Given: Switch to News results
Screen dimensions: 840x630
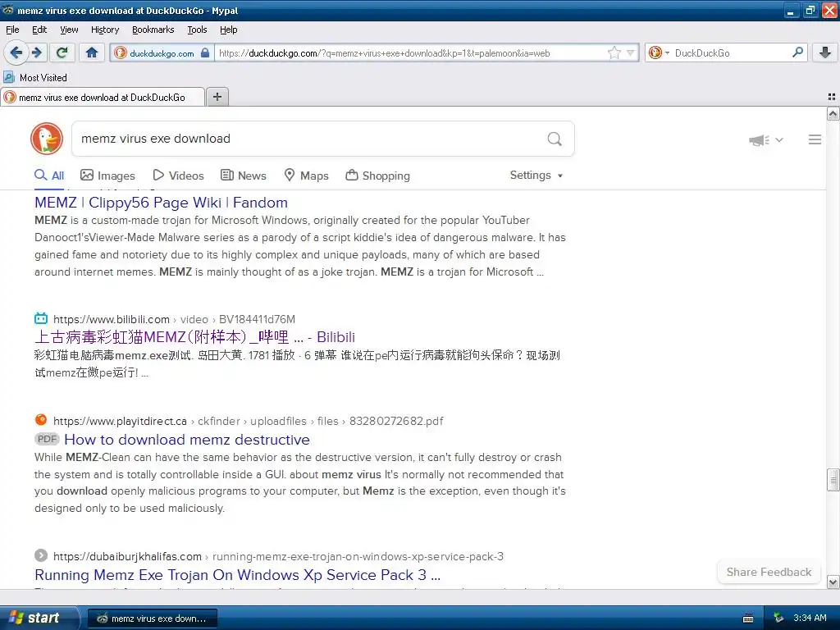Looking at the screenshot, I should [x=243, y=176].
